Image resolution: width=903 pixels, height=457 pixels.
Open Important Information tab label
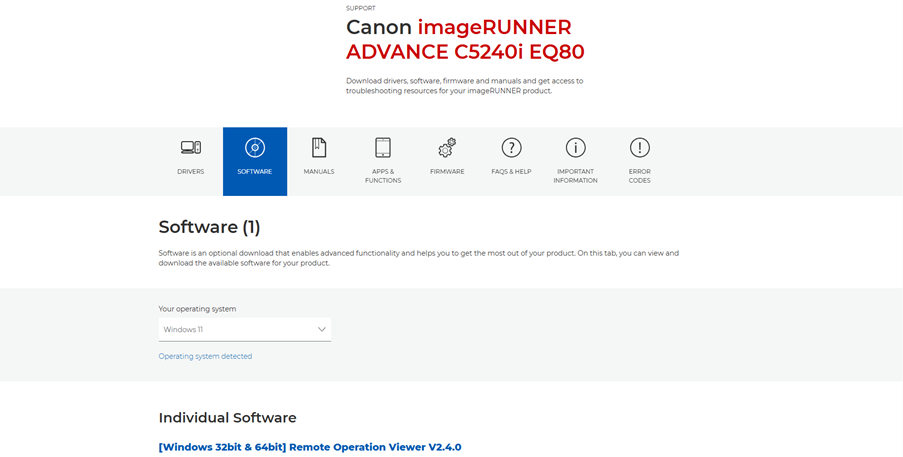575,176
